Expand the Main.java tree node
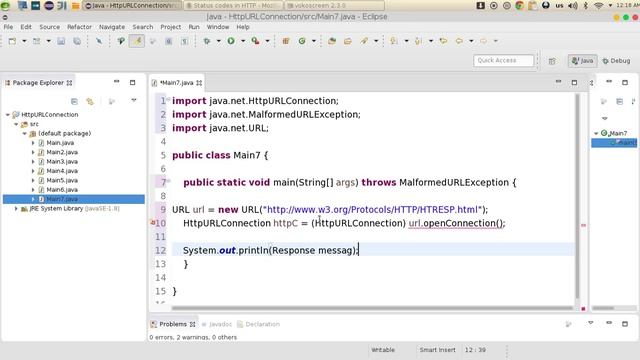Screen dimensions: 640x360 (33, 143)
